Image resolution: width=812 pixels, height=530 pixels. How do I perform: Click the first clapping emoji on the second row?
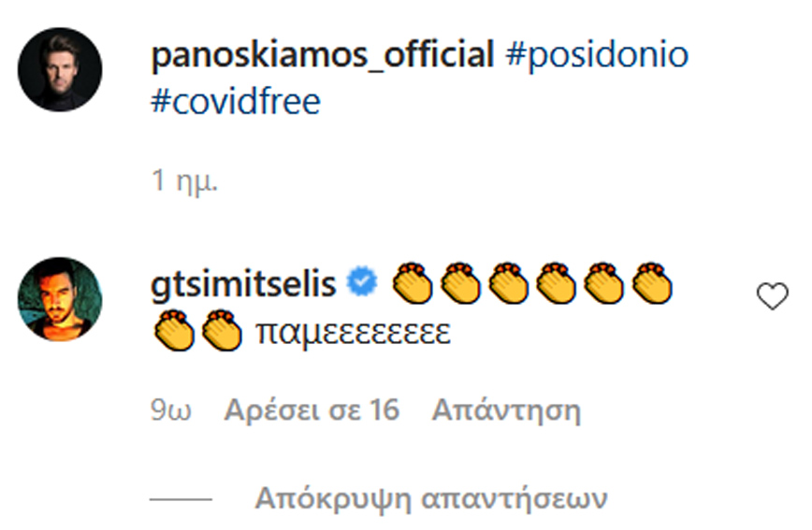tap(173, 332)
